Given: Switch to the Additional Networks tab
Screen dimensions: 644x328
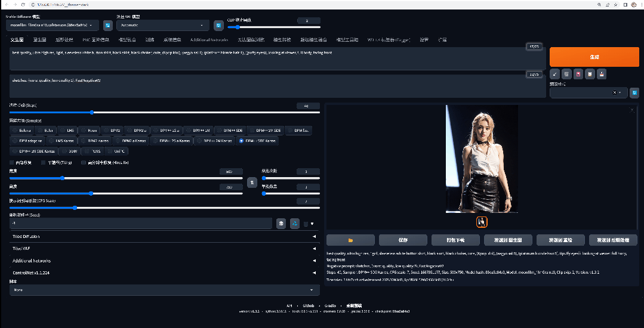Looking at the screenshot, I should tap(209, 40).
